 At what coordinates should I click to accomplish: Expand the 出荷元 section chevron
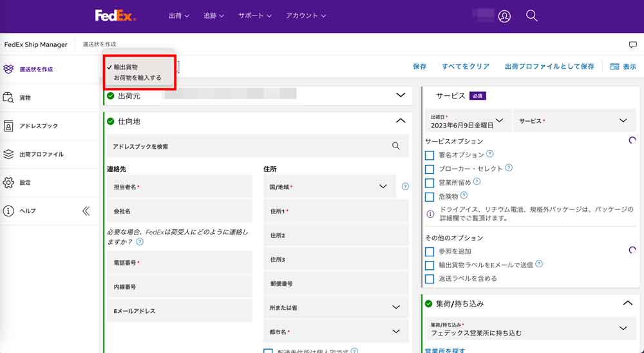pos(401,95)
